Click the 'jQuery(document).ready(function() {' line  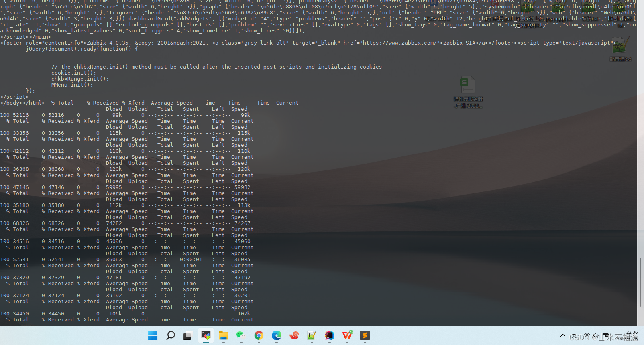coord(82,49)
